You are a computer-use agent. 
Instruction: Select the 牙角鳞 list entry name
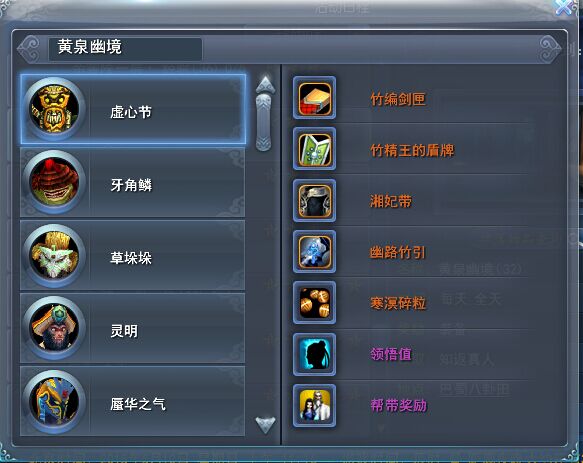[x=131, y=185]
